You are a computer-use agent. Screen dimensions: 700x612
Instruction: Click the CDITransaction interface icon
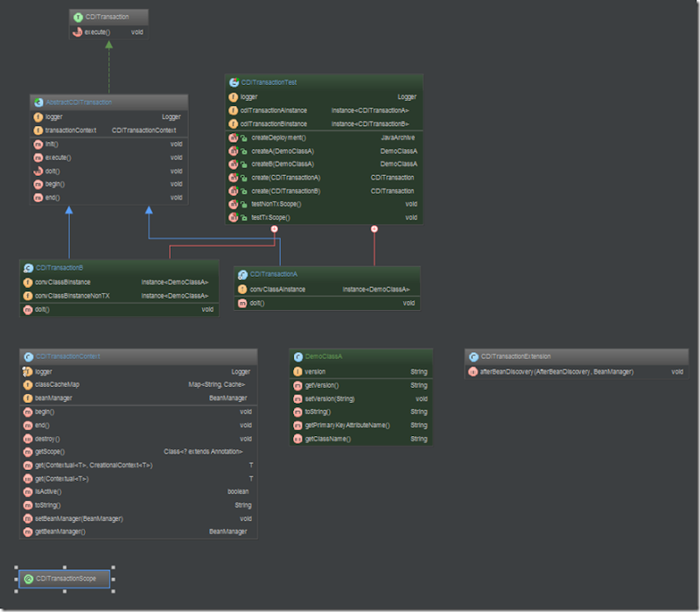click(79, 18)
